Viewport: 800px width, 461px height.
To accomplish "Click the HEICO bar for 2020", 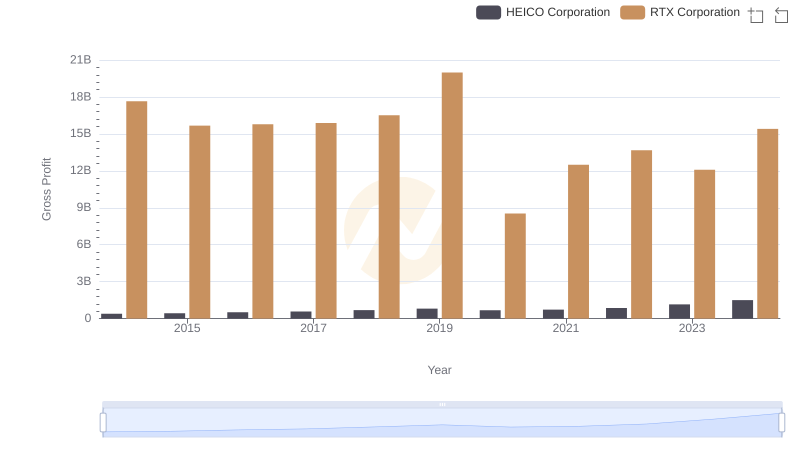I will pyautogui.click(x=490, y=314).
